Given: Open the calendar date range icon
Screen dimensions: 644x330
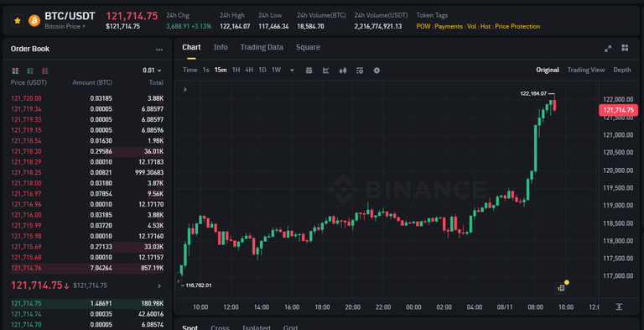Looking at the screenshot, I should pos(309,71).
